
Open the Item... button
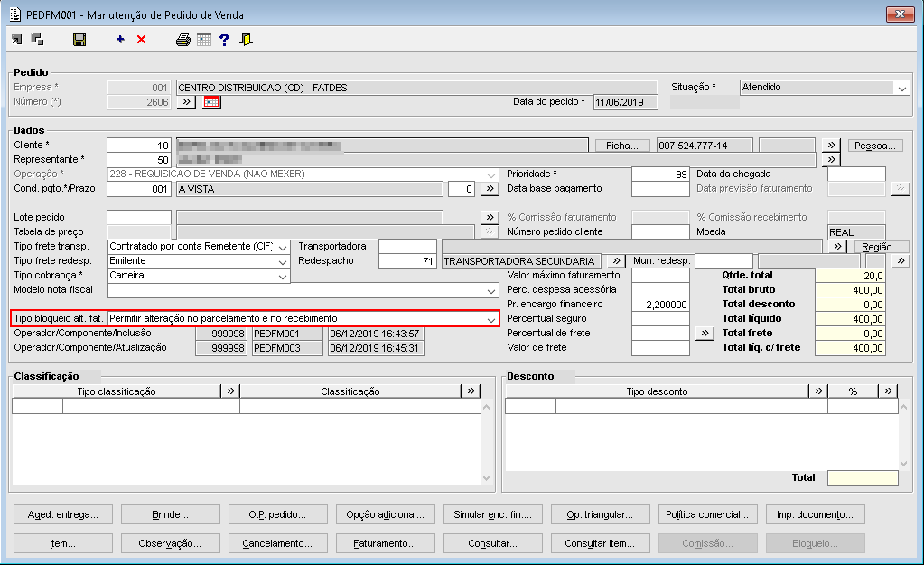coord(63,543)
